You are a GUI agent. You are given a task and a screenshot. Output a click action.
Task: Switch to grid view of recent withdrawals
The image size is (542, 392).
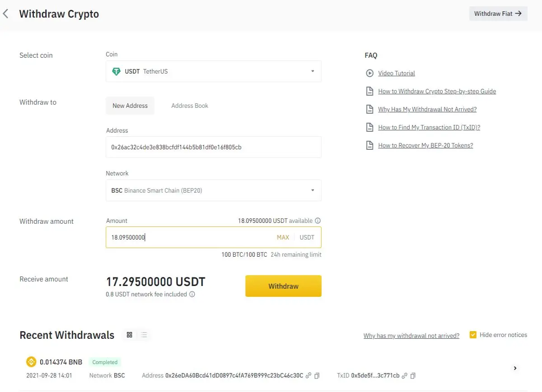pos(130,335)
